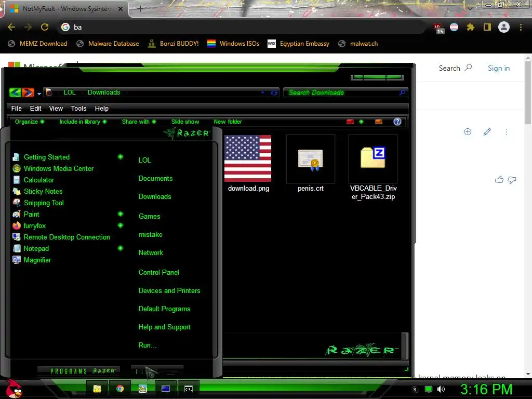The image size is (532, 399).
Task: Expand the Organize dropdown
Action: [x=30, y=122]
